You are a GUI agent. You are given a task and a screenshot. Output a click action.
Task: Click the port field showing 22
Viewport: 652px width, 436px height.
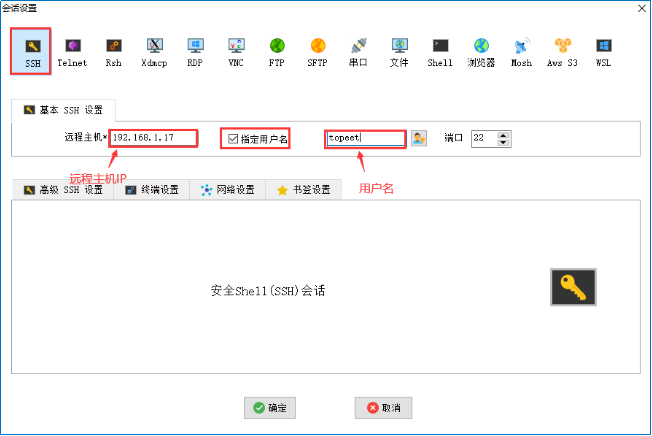point(484,138)
